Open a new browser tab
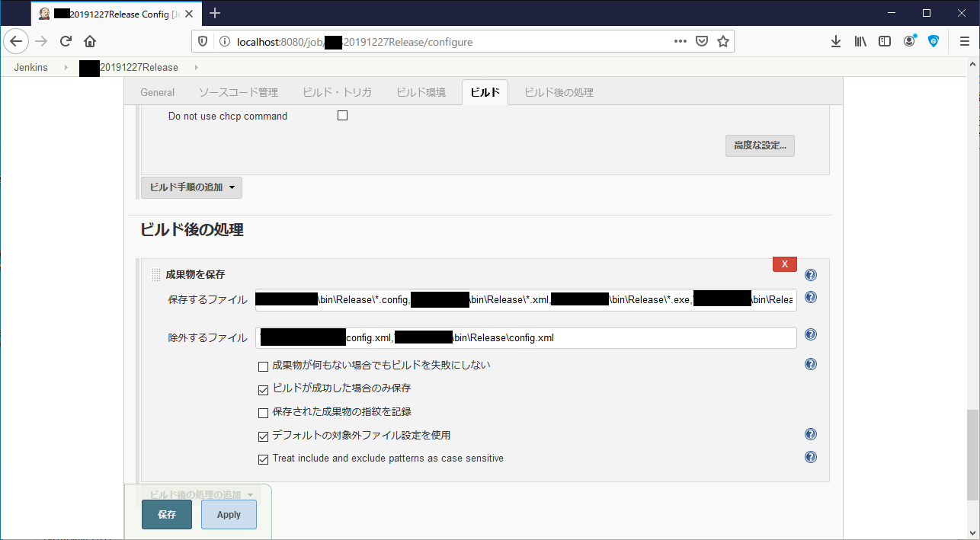The width and height of the screenshot is (980, 540). pos(215,13)
